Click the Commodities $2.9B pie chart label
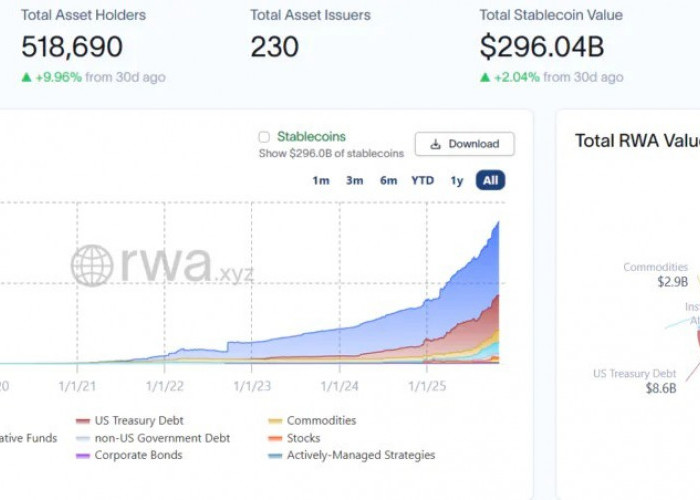 pos(656,275)
